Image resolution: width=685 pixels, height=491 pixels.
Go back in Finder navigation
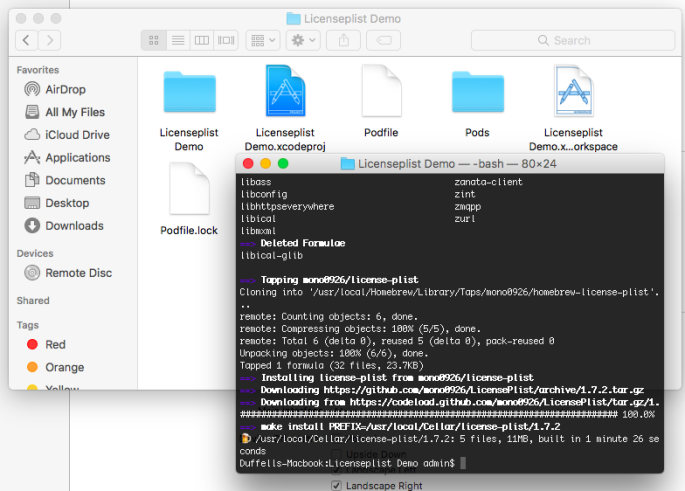click(x=27, y=41)
